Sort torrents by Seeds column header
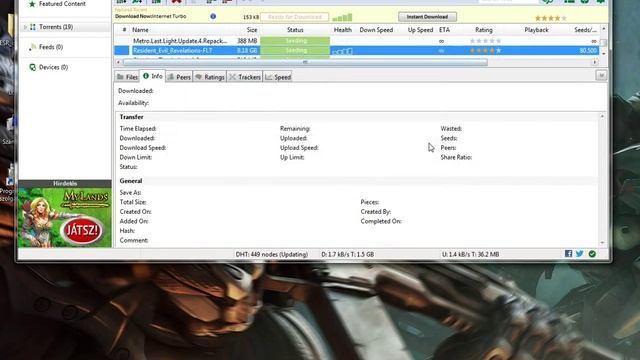Image resolution: width=640 pixels, height=360 pixels. tap(585, 30)
